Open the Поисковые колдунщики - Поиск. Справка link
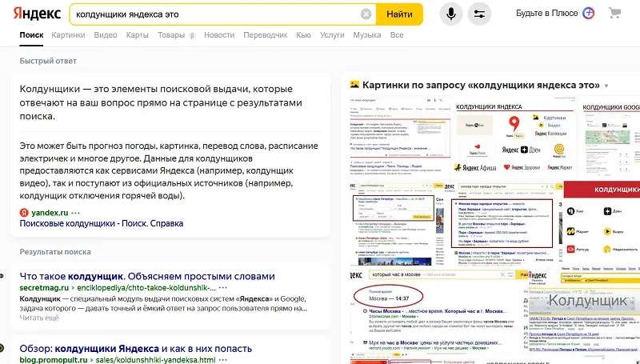The height and width of the screenshot is (364, 640). click(102, 223)
